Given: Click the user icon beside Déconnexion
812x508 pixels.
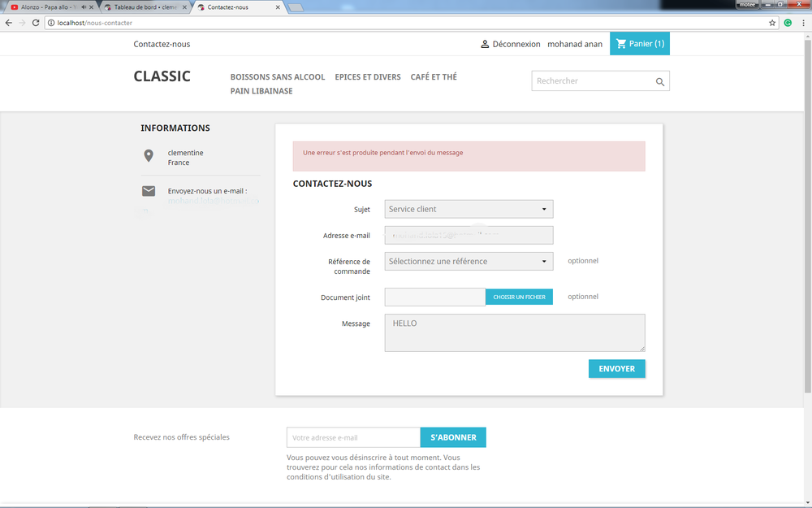Looking at the screenshot, I should click(485, 44).
